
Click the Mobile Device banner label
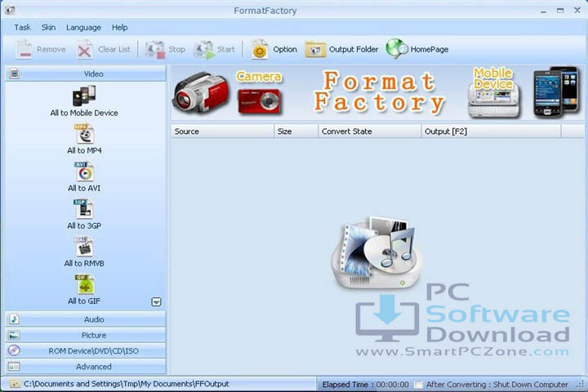493,78
